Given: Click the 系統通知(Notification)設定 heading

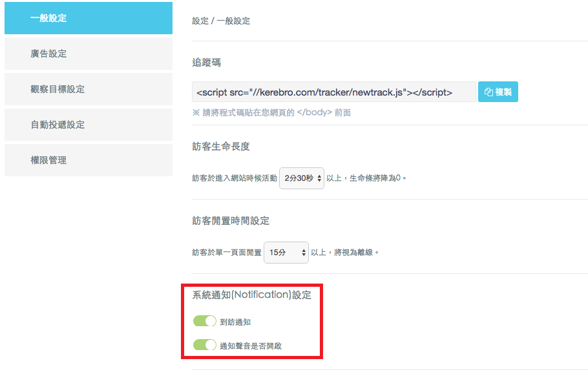Looking at the screenshot, I should tap(252, 295).
